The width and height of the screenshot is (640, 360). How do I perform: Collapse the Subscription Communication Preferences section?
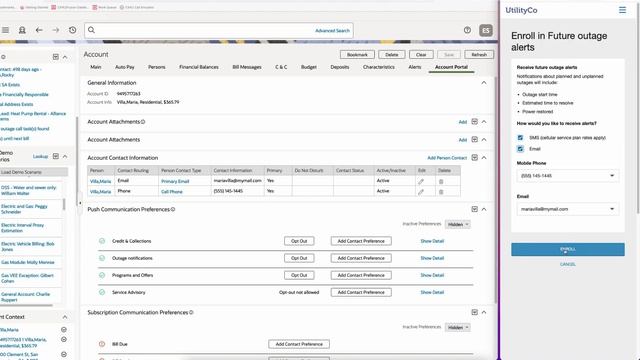484,312
